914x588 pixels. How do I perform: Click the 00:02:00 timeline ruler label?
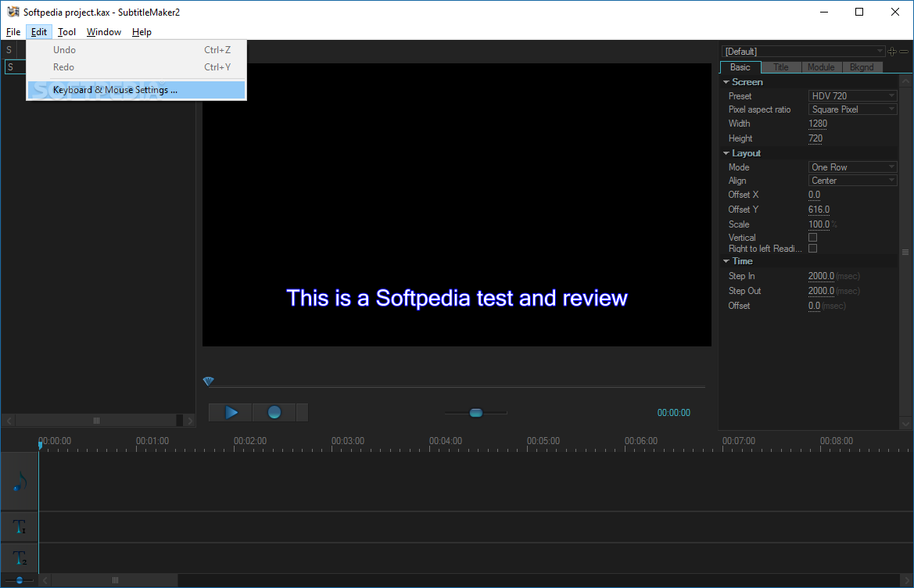(250, 441)
